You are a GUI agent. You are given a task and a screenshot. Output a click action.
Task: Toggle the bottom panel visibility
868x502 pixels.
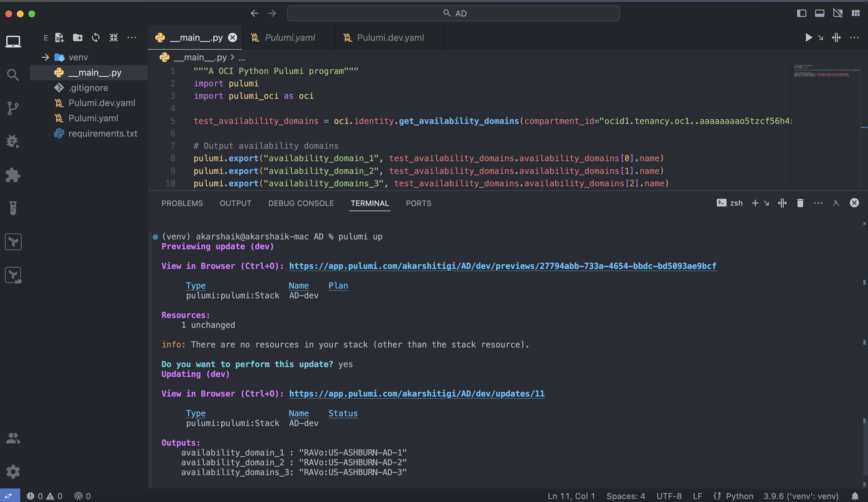click(820, 13)
